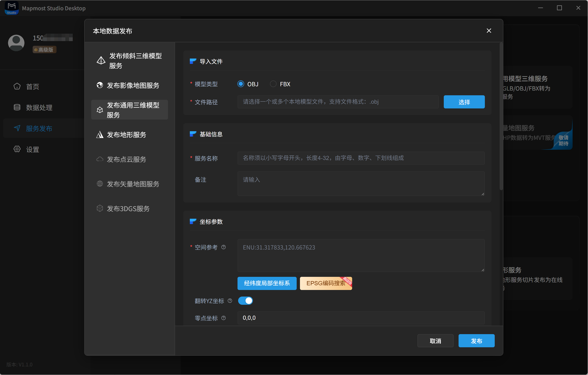The height and width of the screenshot is (375, 588).
Task: Toggle the 翻转YZ坐标 switch
Action: coord(245,300)
